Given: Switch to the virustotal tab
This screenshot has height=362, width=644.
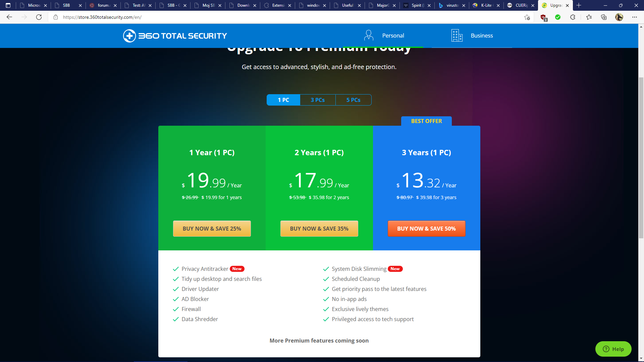Looking at the screenshot, I should pyautogui.click(x=451, y=5).
